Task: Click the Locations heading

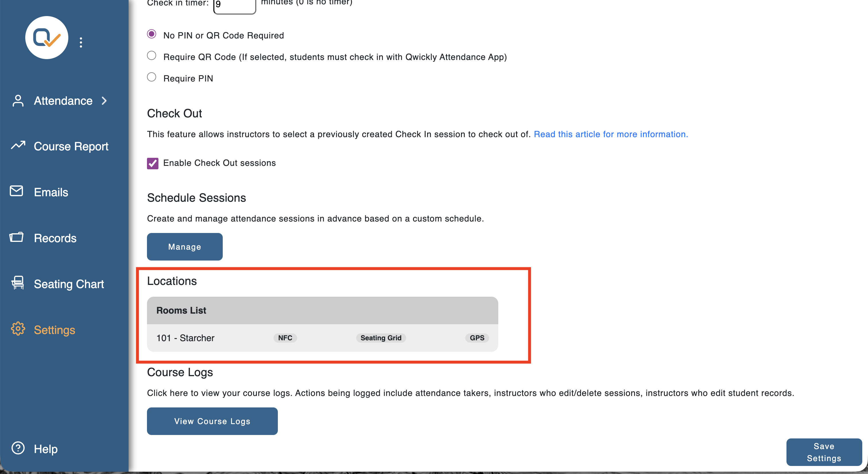Action: tap(172, 281)
